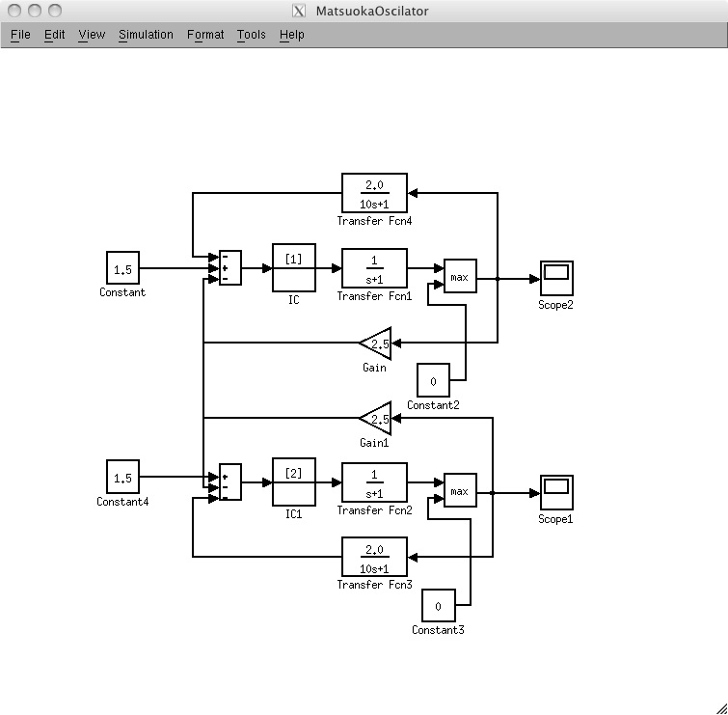Select the IC block labeled [1]
728x715 pixels.
(294, 268)
